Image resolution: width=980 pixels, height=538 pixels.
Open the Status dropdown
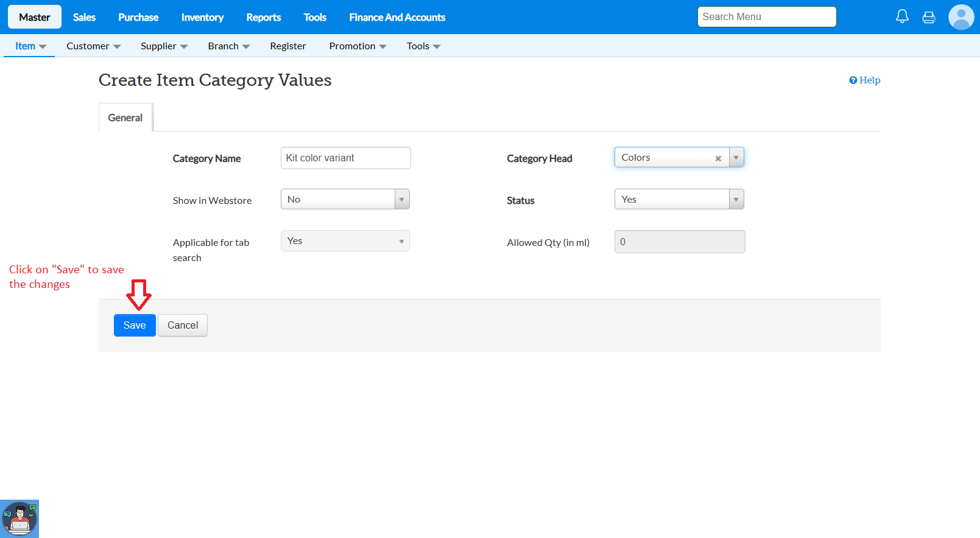click(679, 199)
